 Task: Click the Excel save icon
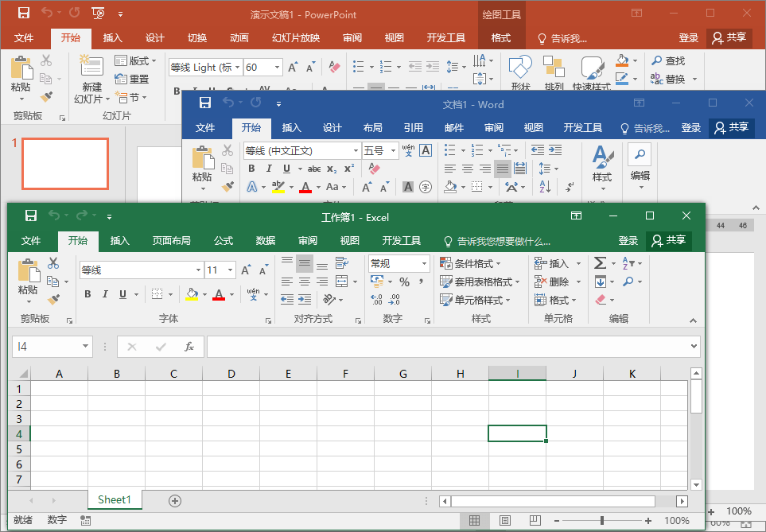[31, 216]
